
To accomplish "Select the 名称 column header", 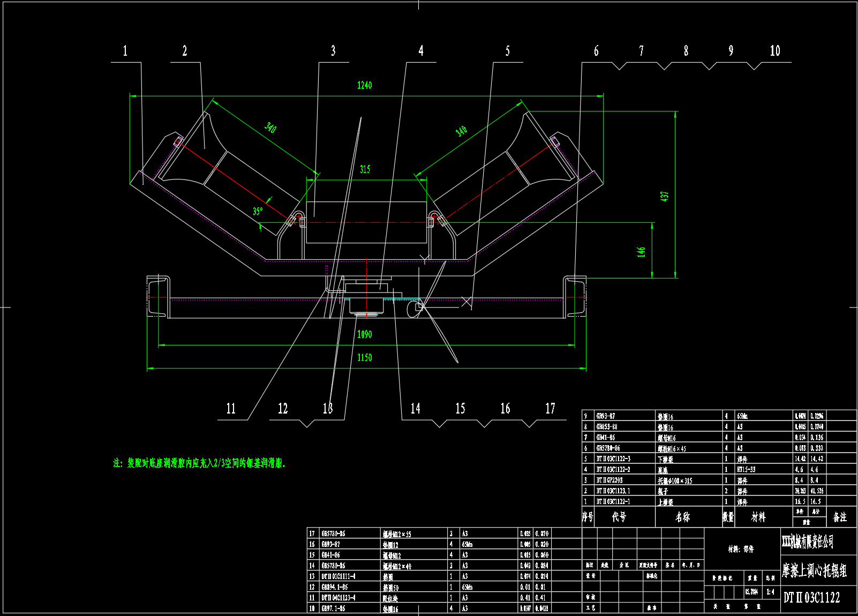I will [x=682, y=517].
